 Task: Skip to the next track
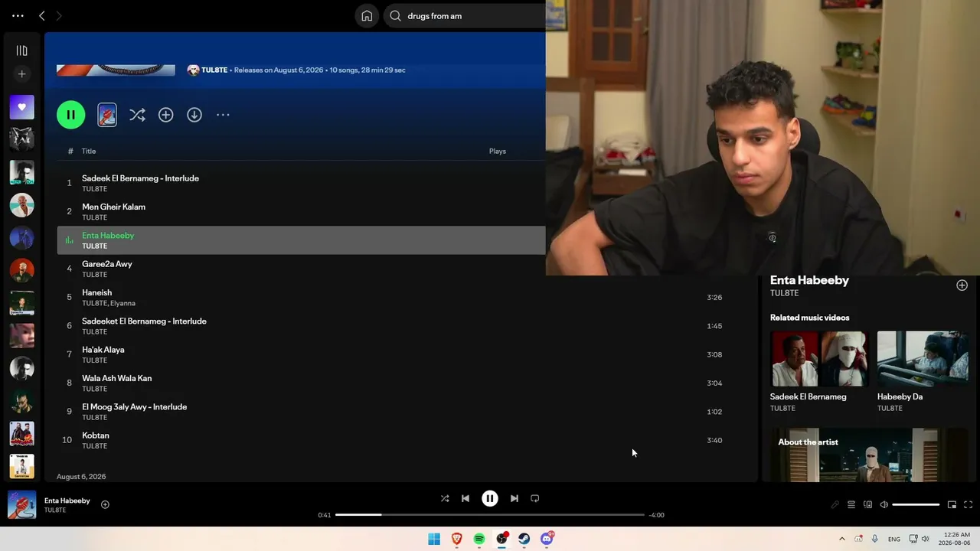coord(514,498)
